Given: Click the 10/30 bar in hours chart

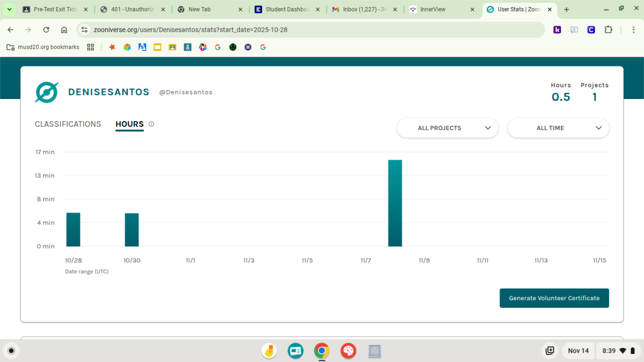Looking at the screenshot, I should pyautogui.click(x=132, y=230).
